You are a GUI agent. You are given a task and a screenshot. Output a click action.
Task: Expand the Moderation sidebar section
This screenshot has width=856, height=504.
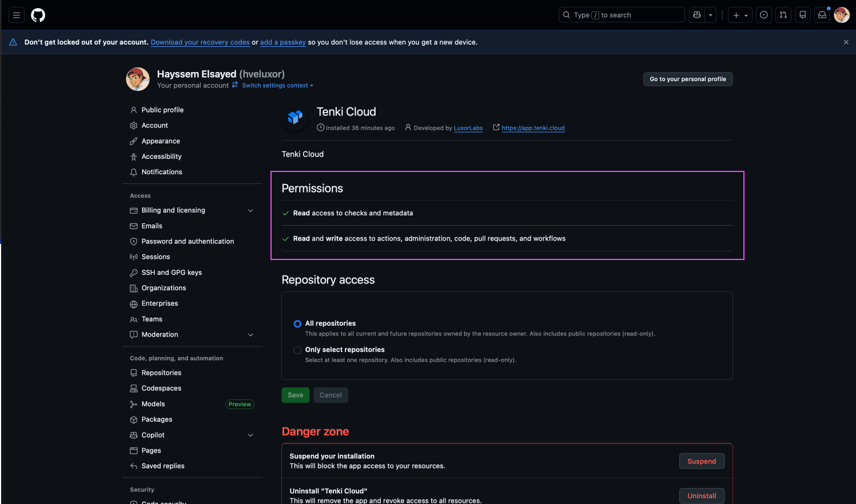click(250, 335)
